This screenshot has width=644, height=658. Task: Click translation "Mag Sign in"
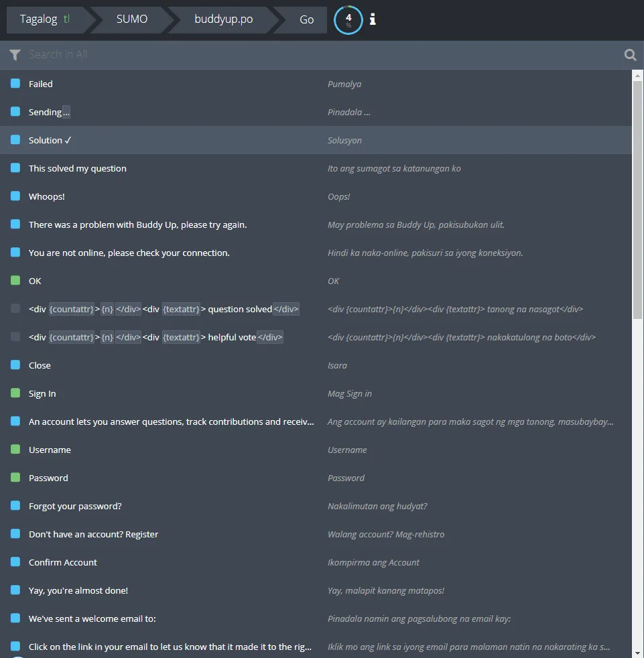(x=349, y=393)
